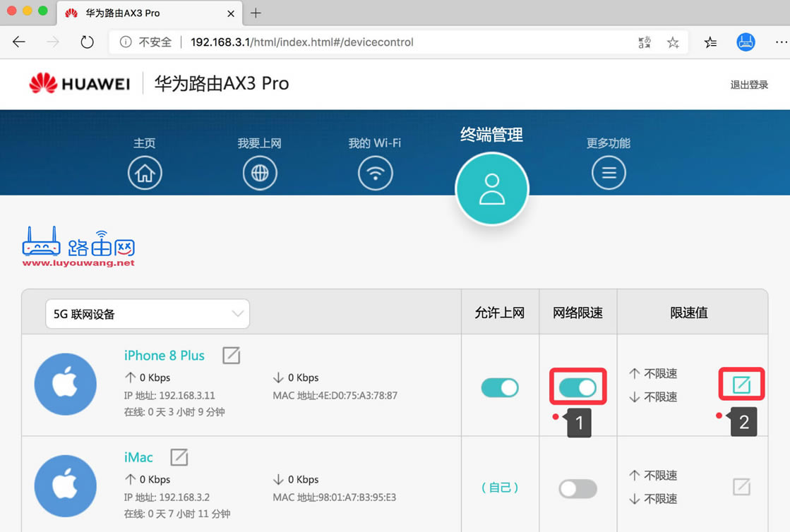Select the 终端管理 person icon
Viewport: 790px width, 532px height.
click(491, 188)
